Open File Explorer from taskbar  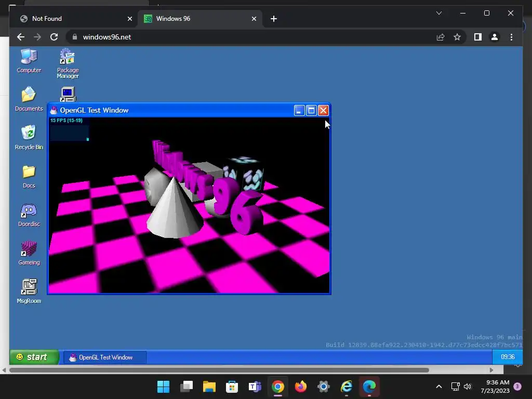(209, 387)
